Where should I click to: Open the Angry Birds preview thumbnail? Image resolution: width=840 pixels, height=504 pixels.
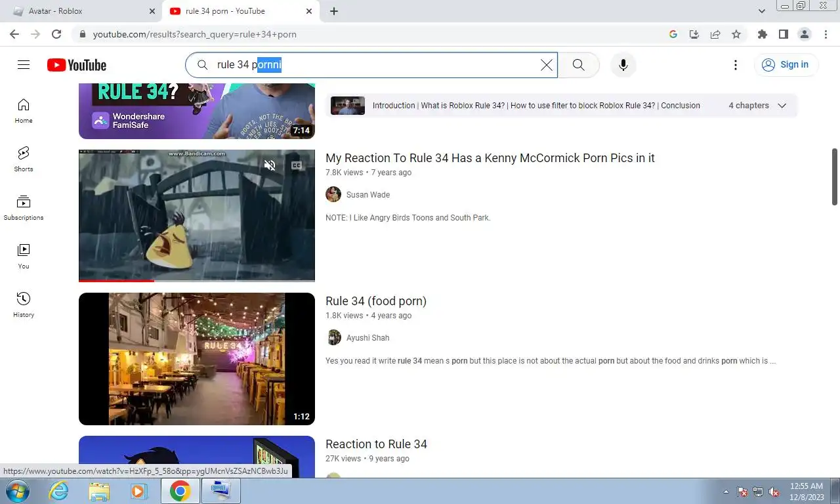197,215
